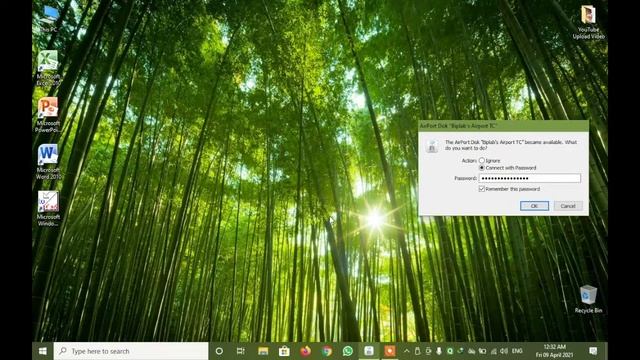Select the Connect with Password option
The width and height of the screenshot is (640, 360).
[482, 168]
